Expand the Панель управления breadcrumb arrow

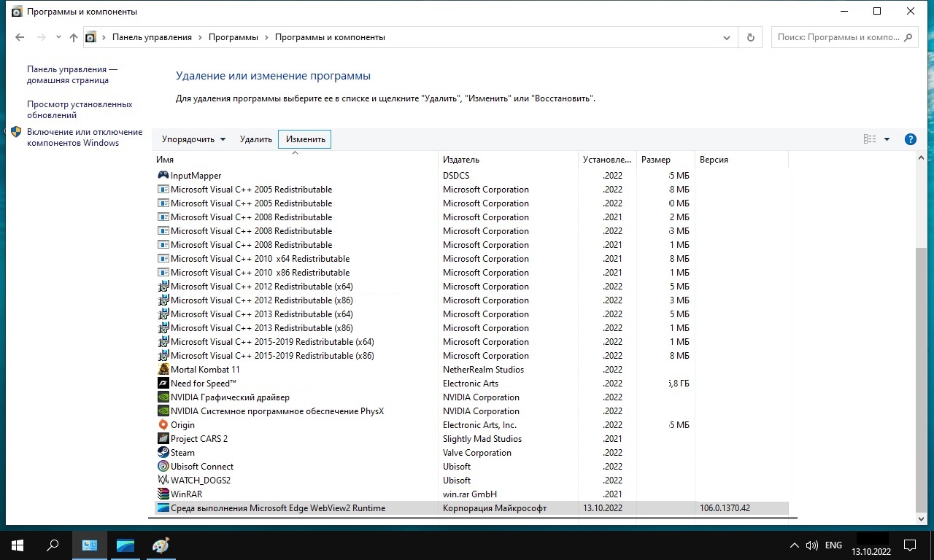(x=200, y=37)
